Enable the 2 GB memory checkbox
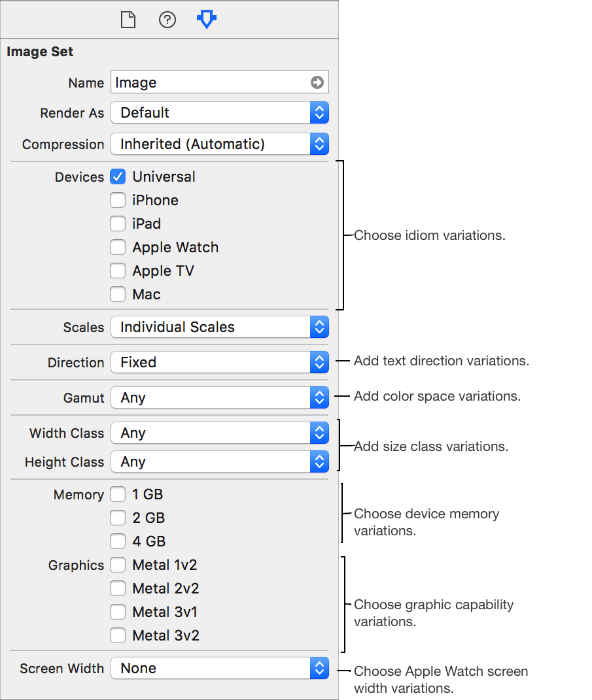592x700 pixels. (118, 518)
